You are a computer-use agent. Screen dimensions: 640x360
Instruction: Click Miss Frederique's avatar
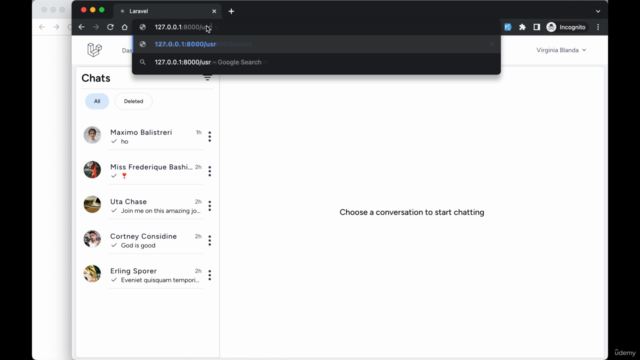[92, 170]
